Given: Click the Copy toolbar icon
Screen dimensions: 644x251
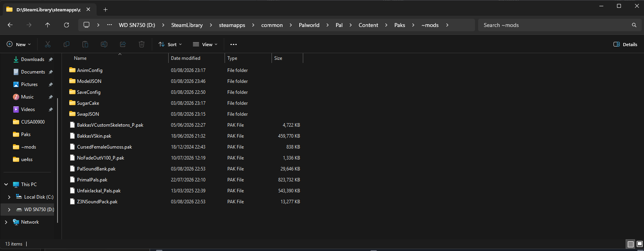Looking at the screenshot, I should pos(67,44).
